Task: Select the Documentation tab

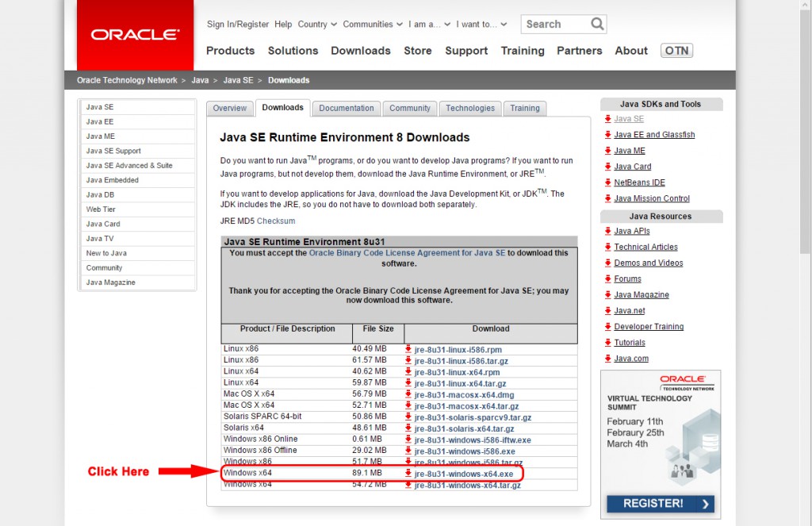Action: coord(347,109)
